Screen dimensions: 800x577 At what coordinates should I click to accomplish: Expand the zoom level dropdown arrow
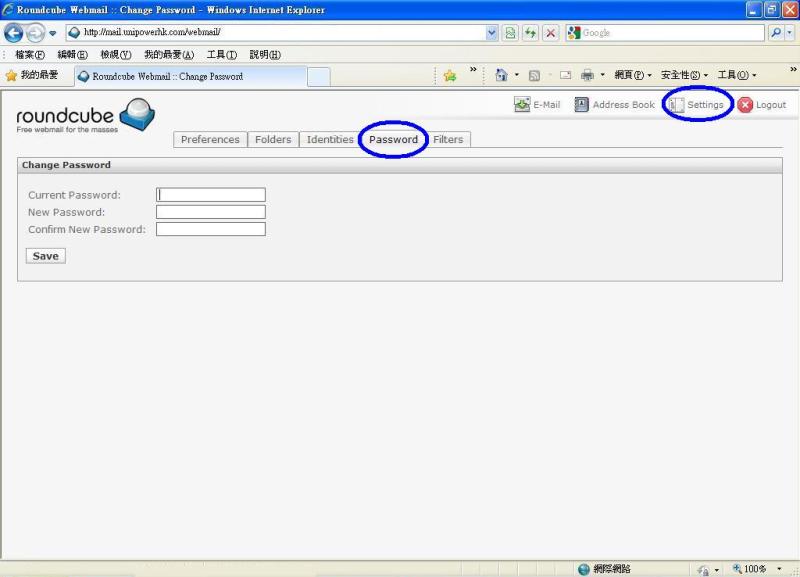(x=779, y=569)
